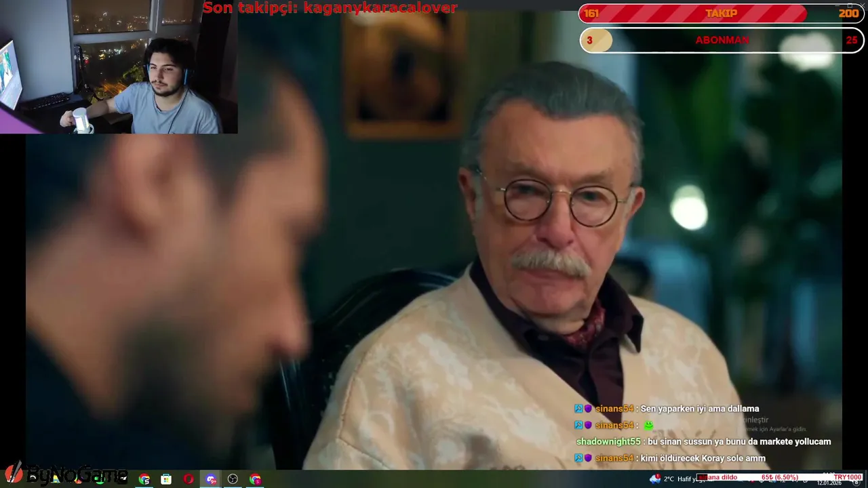Open the Chrome icon right of OBS

tap(255, 479)
